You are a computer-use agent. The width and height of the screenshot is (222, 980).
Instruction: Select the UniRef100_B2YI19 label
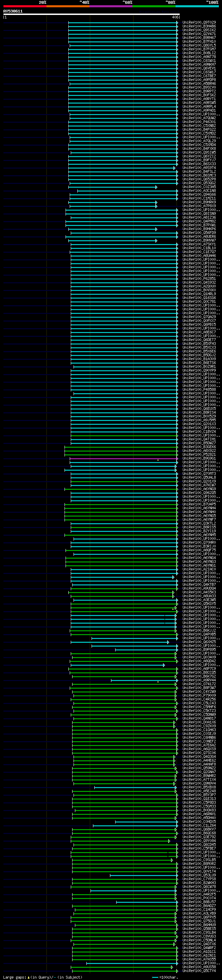(x=199, y=531)
